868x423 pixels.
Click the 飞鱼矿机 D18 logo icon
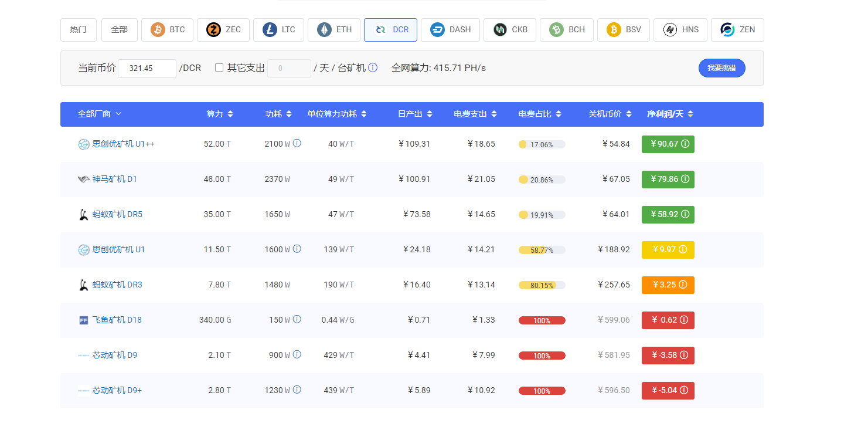point(83,320)
